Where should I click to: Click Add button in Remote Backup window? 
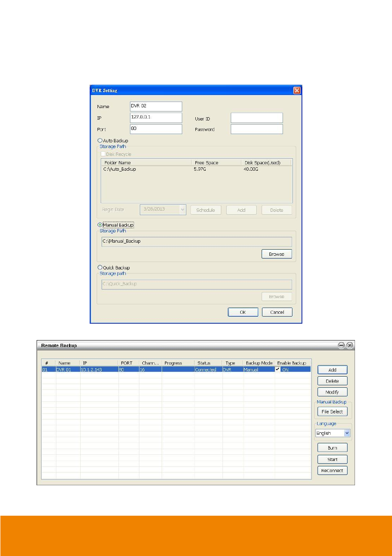(x=332, y=370)
